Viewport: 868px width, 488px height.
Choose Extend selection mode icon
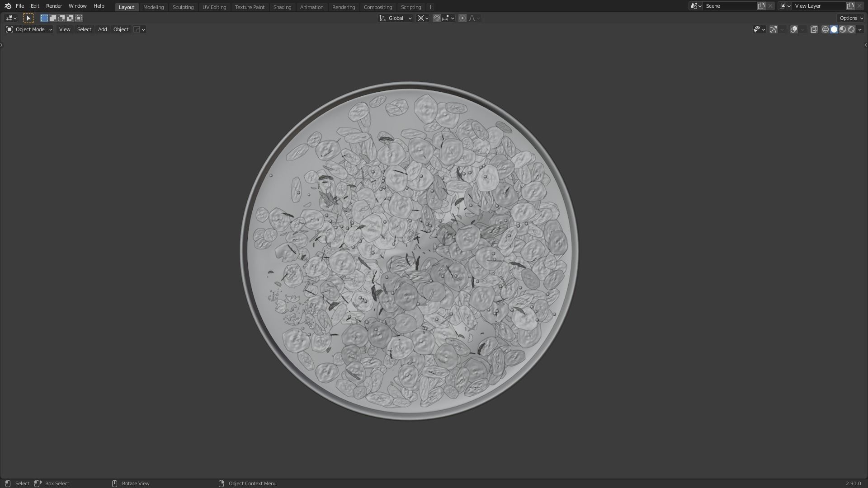point(53,18)
